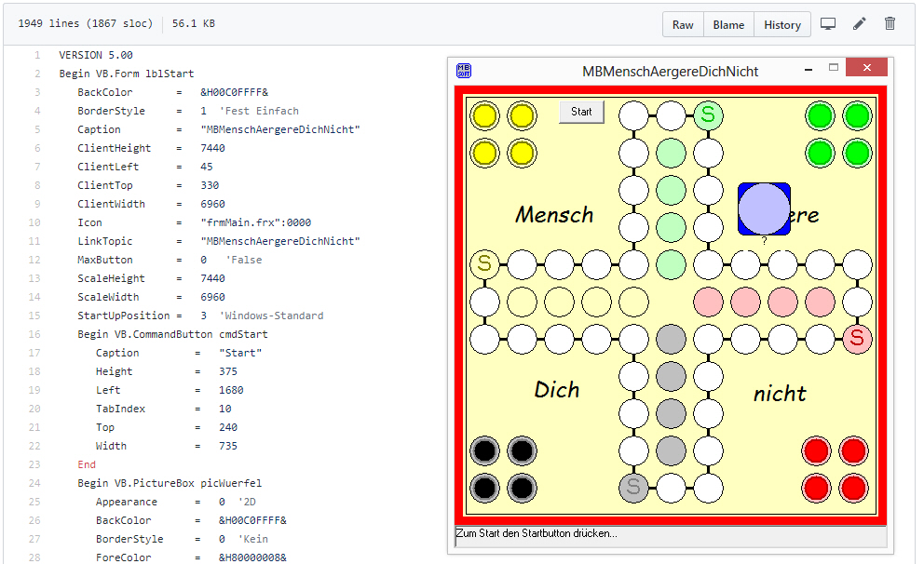Open the raw file view with the display icon
Image resolution: width=924 pixels, height=564 pixels.
tap(828, 23)
